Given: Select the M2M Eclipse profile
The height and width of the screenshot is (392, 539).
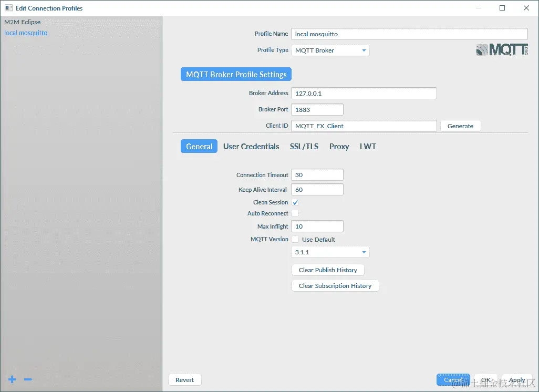Looking at the screenshot, I should tap(23, 22).
